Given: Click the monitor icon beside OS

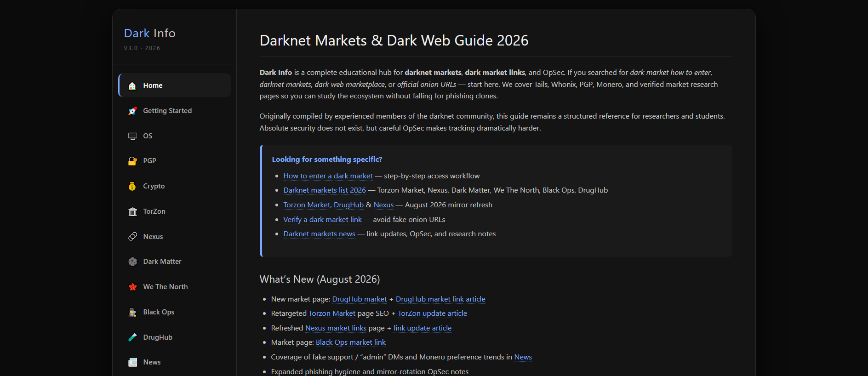Looking at the screenshot, I should point(132,136).
